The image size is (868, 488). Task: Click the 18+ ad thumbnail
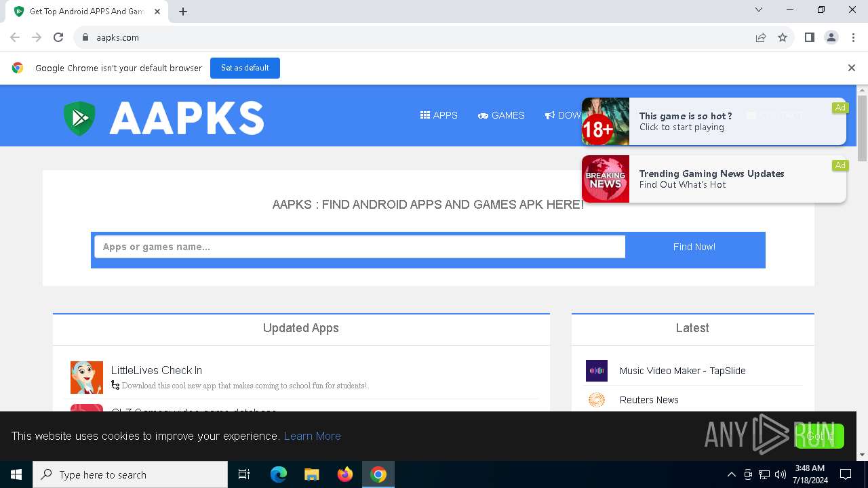[x=606, y=121]
